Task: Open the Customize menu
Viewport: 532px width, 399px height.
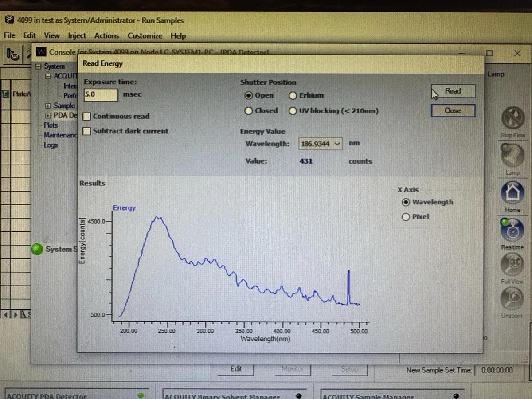Action: click(x=145, y=35)
